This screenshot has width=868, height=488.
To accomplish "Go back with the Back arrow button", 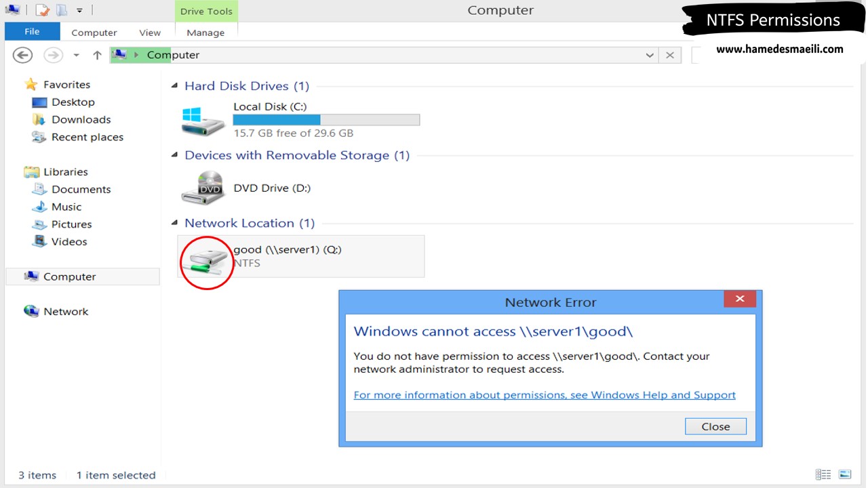I will click(x=22, y=56).
